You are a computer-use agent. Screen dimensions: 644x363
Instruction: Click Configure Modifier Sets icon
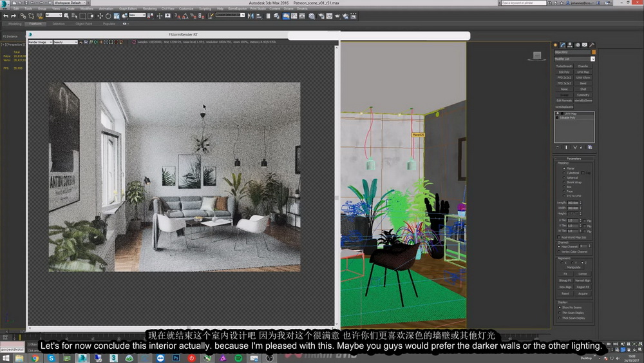tap(590, 147)
